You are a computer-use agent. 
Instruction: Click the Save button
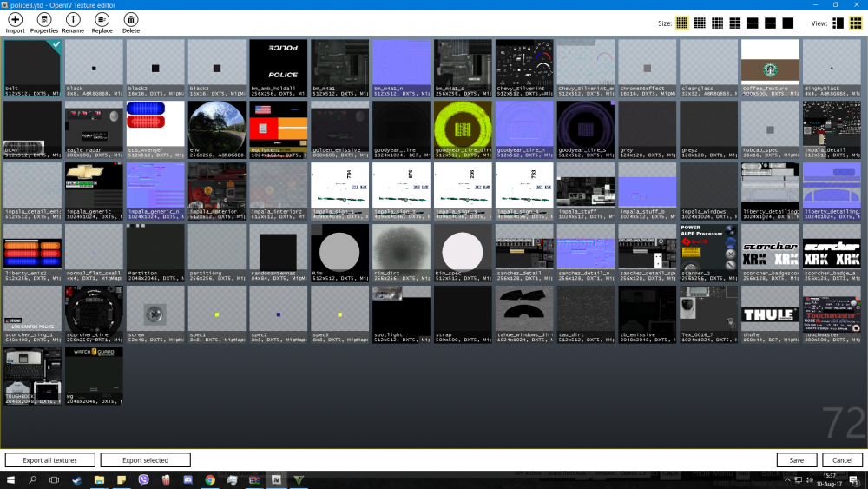(x=796, y=460)
